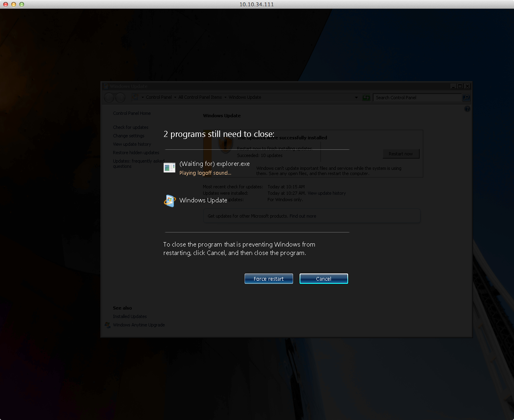
Task: Expand the address bar history dropdown arrow
Action: (356, 98)
